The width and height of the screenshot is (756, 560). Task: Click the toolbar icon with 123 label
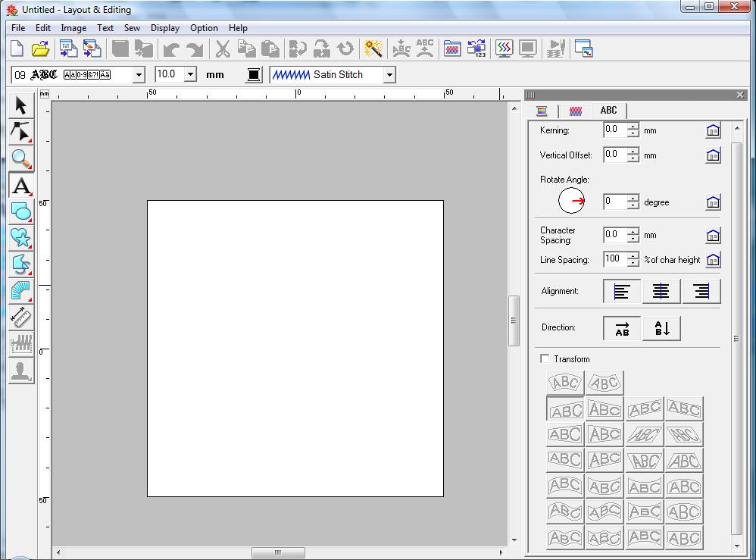click(x=476, y=48)
